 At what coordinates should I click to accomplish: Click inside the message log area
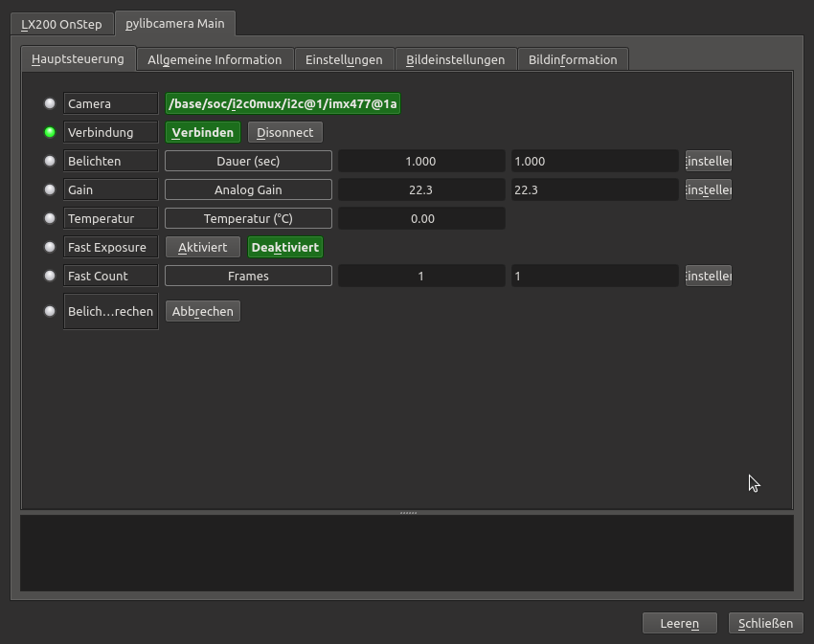click(407, 553)
